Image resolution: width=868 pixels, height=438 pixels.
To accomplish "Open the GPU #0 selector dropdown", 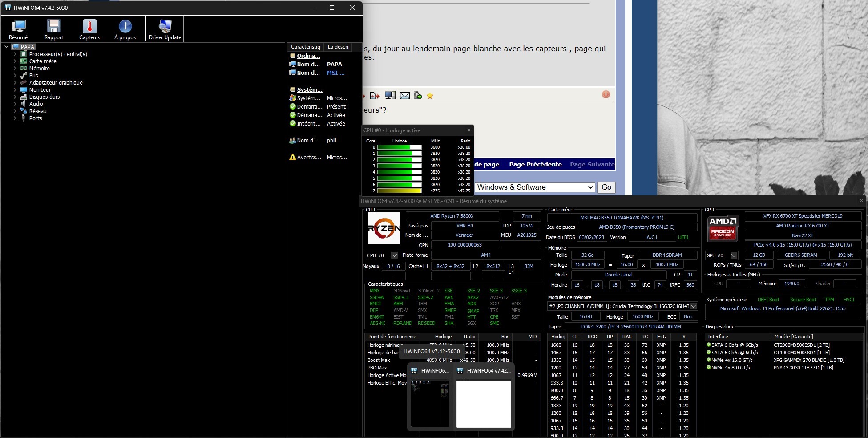I will (x=722, y=255).
